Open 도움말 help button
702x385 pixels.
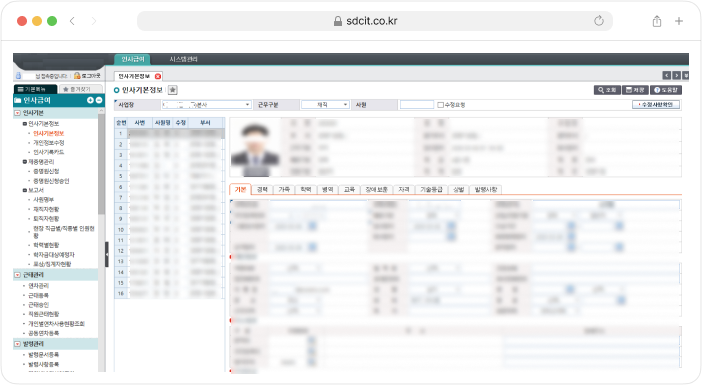(x=666, y=90)
